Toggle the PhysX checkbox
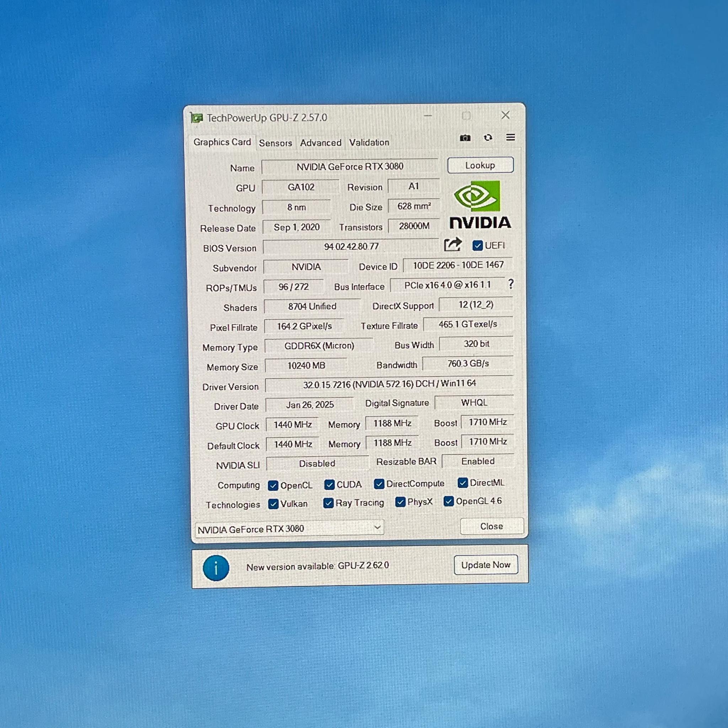 (401, 502)
